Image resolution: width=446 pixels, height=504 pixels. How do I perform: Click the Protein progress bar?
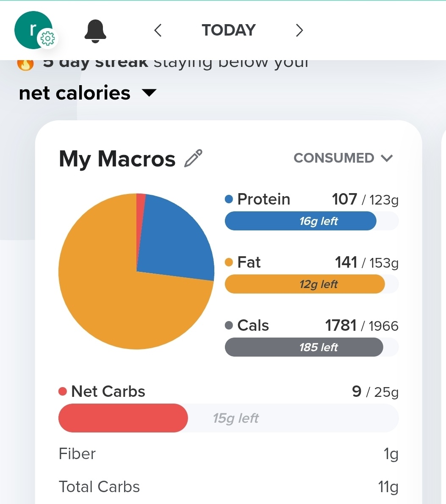311,221
